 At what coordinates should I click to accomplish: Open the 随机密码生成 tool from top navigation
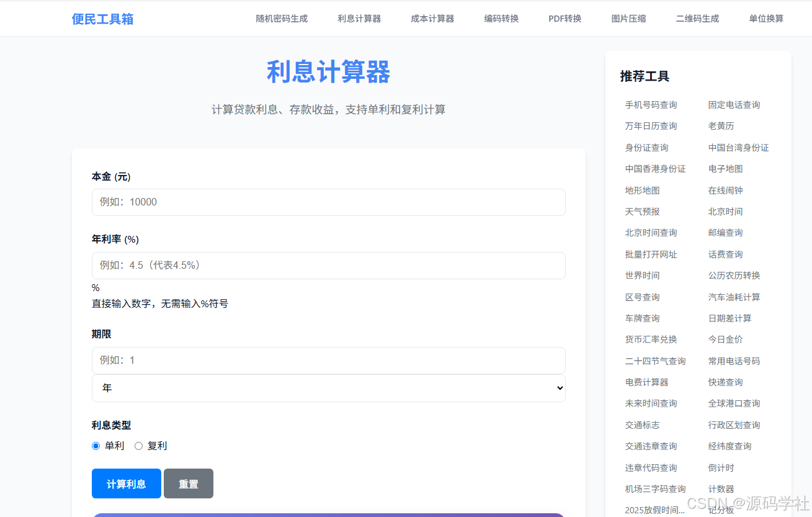(282, 19)
